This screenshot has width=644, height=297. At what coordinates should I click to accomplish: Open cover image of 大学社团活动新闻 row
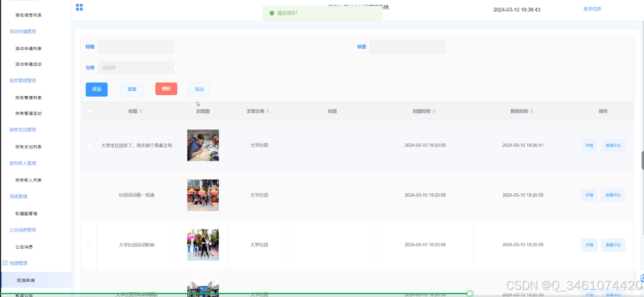pos(203,245)
